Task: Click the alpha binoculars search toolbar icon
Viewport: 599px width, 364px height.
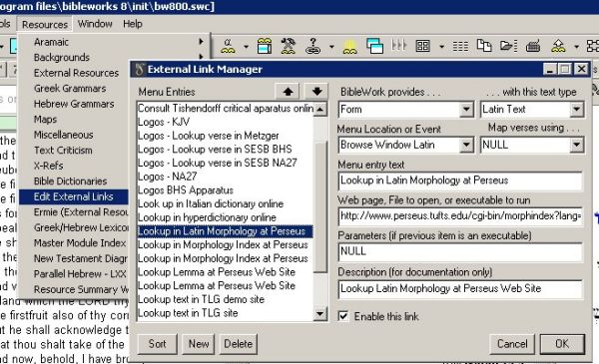Action: 228,46
